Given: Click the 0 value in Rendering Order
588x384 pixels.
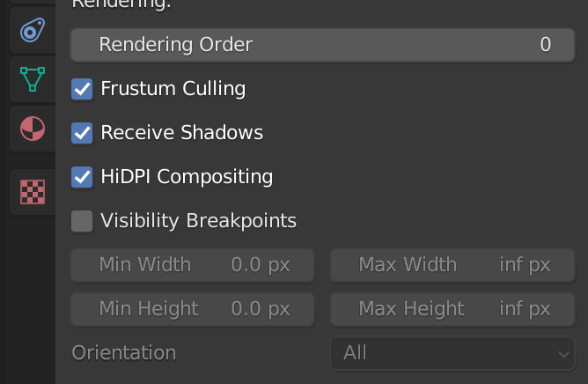Looking at the screenshot, I should 545,45.
